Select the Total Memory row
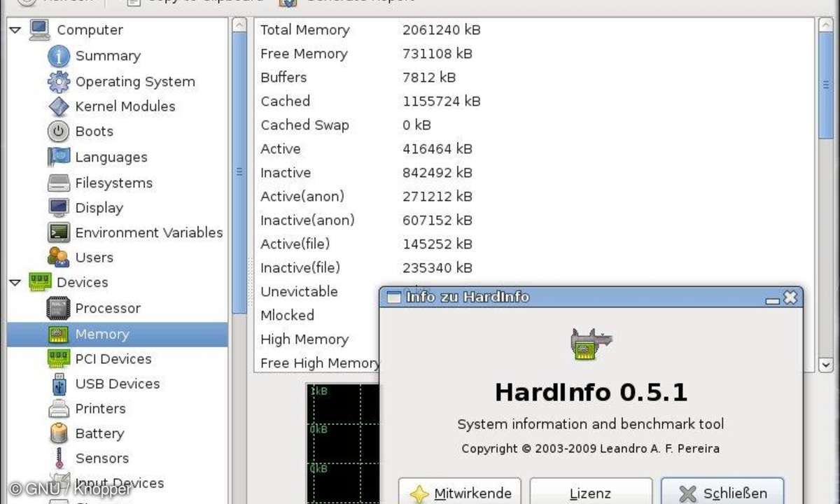 pos(534,30)
